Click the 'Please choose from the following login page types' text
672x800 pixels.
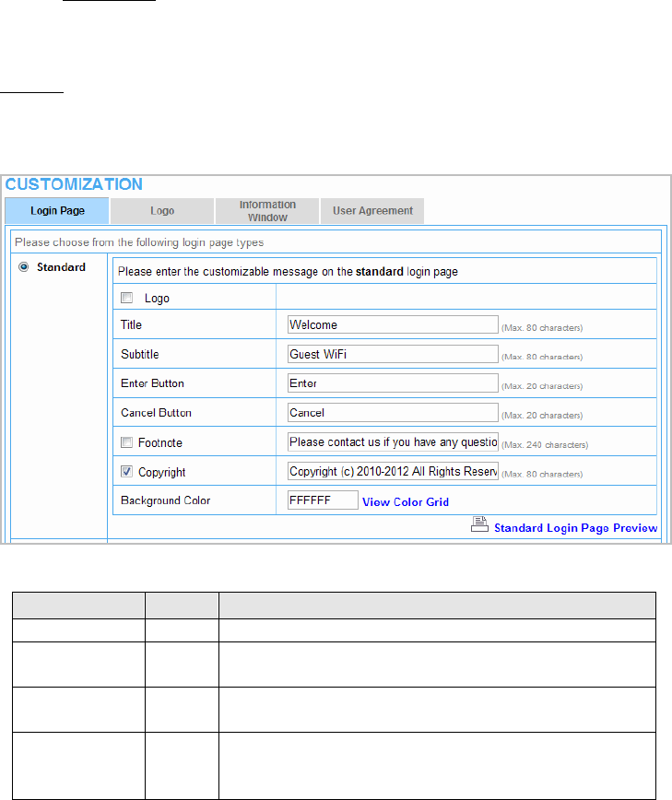pos(139,242)
